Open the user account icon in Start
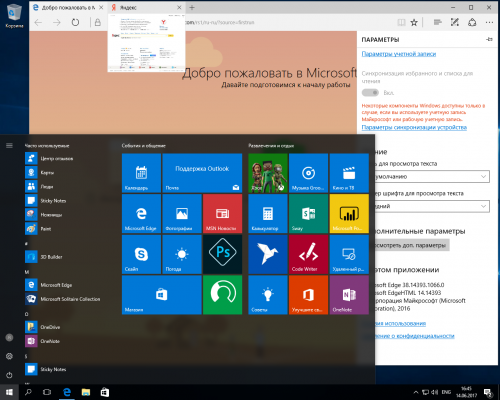The image size is (500, 400). point(9,337)
